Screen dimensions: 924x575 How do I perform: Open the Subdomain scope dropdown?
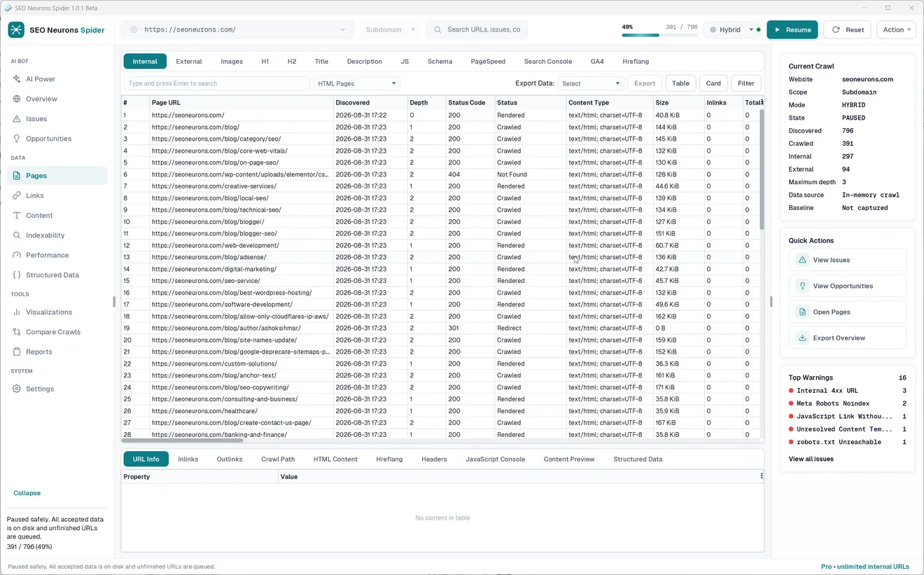click(390, 29)
